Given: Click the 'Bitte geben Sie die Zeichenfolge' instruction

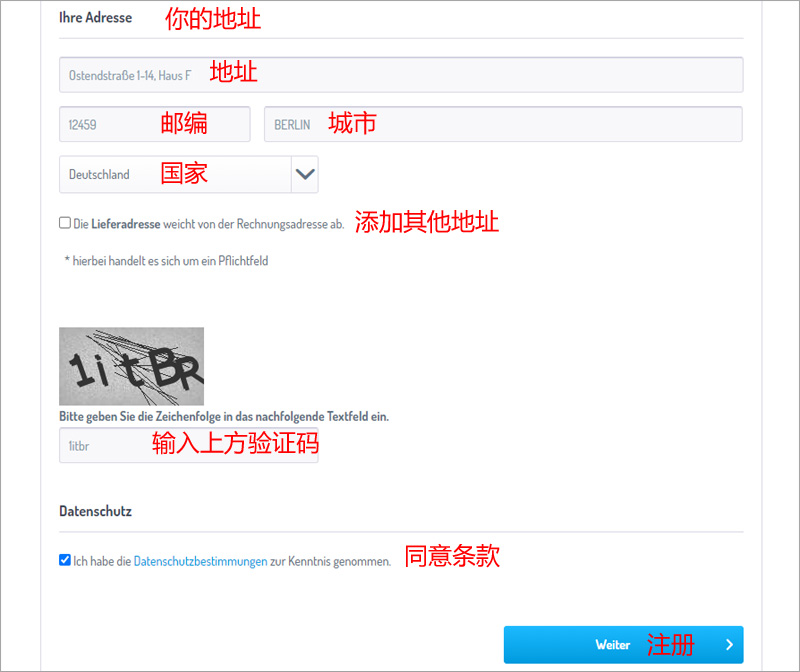Looking at the screenshot, I should click(224, 416).
